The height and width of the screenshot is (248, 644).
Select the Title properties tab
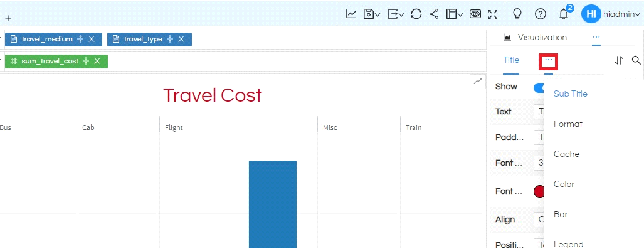point(511,60)
